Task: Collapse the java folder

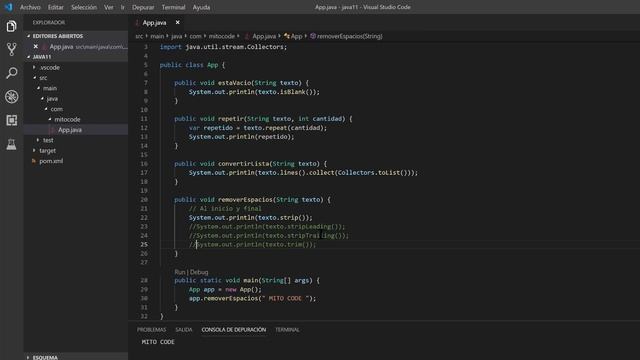Action: [x=52, y=98]
